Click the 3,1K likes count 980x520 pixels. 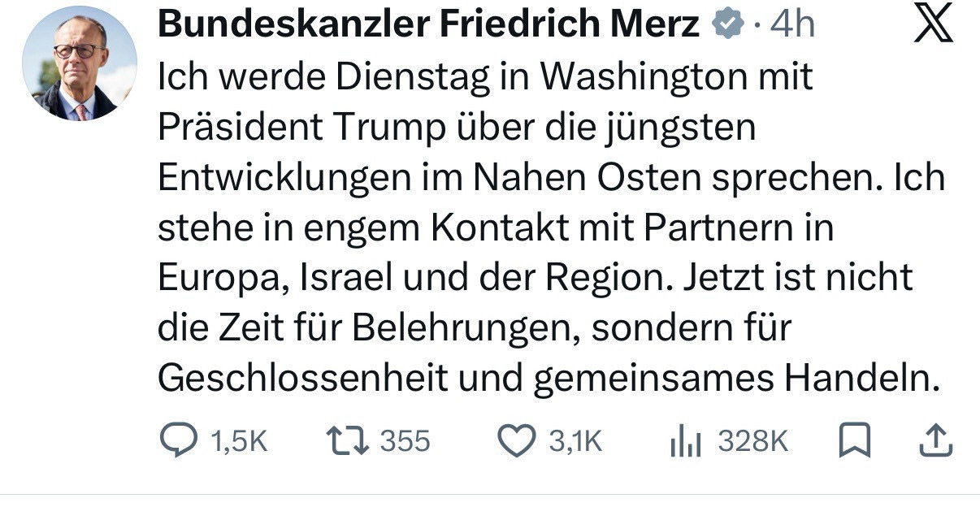(575, 441)
